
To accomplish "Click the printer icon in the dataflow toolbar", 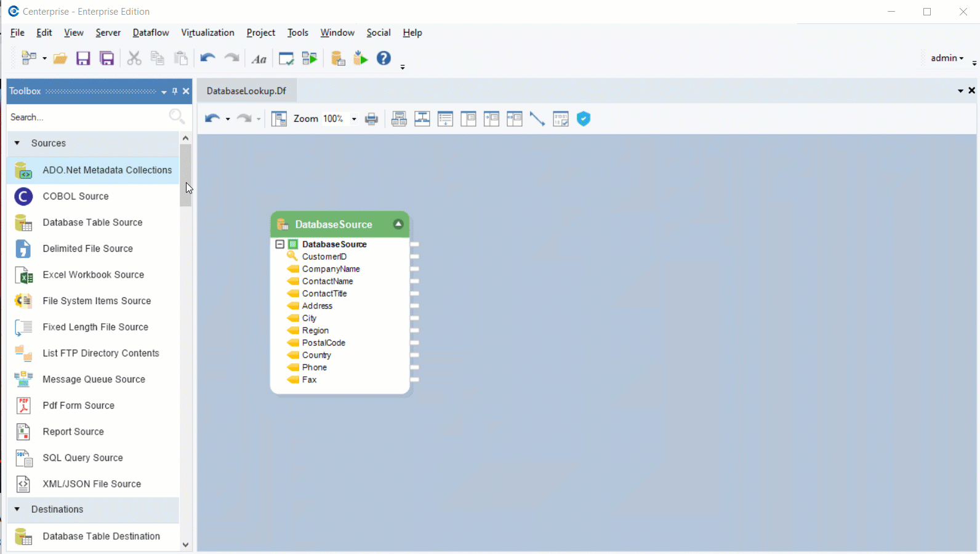I will tap(371, 119).
